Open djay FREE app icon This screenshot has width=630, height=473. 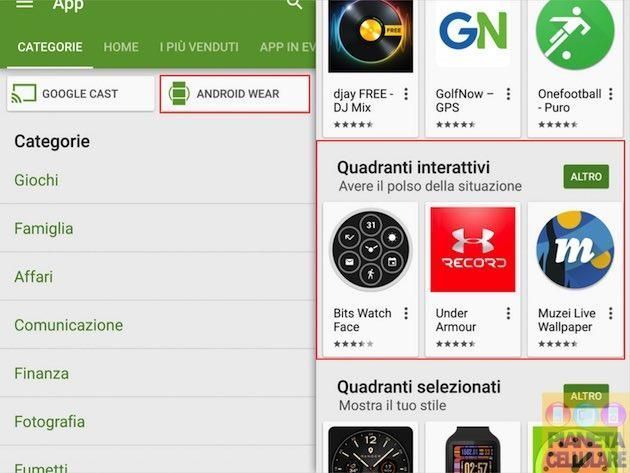370,36
